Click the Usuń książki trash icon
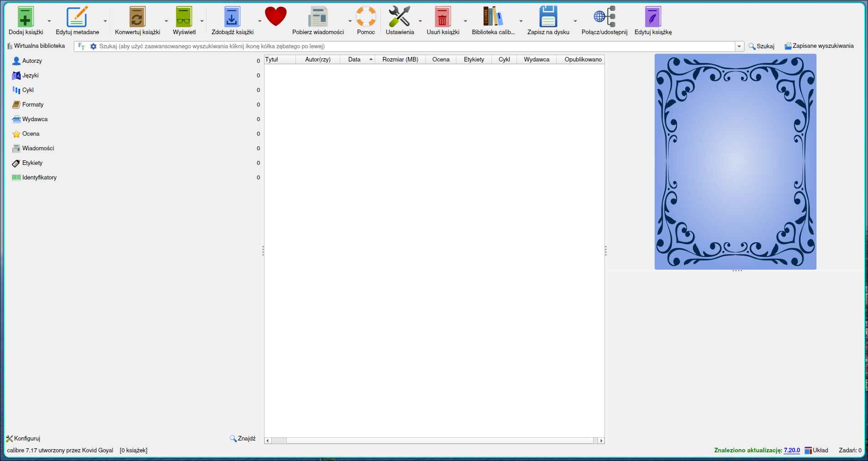Viewport: 868px width, 461px height. 442,17
